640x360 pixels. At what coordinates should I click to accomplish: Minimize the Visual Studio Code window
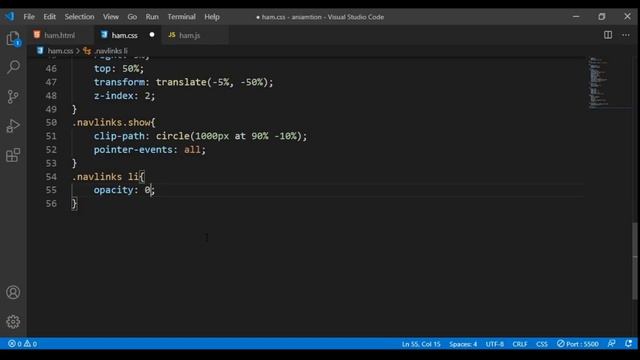pos(576,17)
